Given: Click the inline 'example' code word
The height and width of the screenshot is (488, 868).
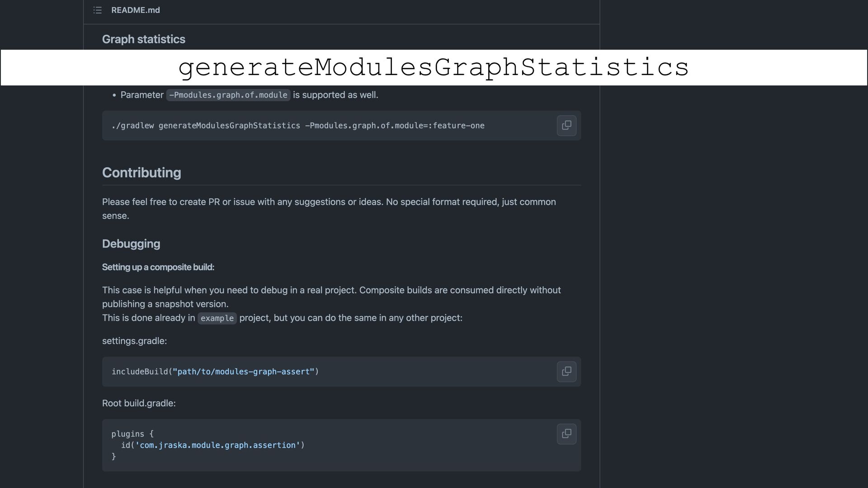Looking at the screenshot, I should [x=217, y=318].
